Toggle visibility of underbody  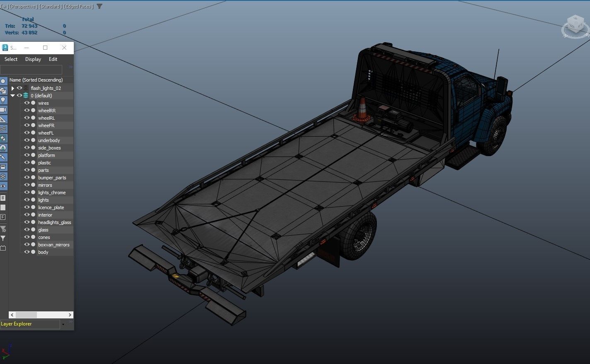(x=27, y=140)
